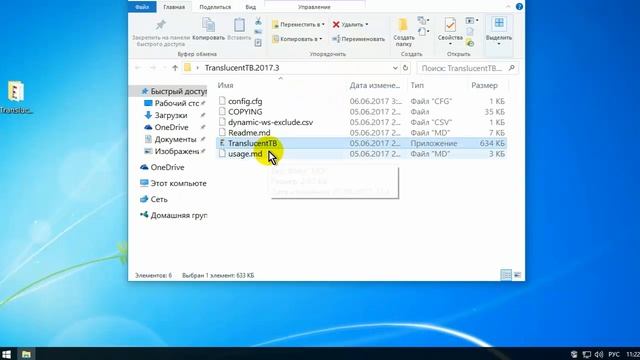640x360 pixels.
Task: Open the address bar history dropdown
Action: (x=395, y=68)
